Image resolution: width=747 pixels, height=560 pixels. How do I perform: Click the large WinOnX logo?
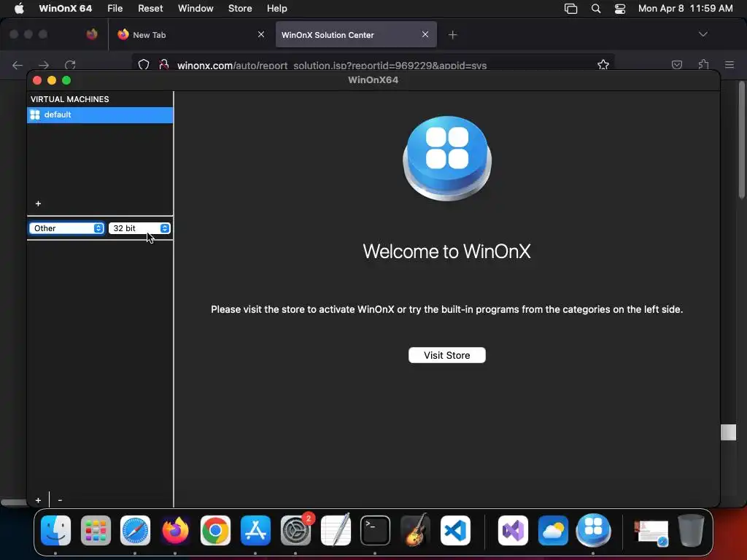447,158
